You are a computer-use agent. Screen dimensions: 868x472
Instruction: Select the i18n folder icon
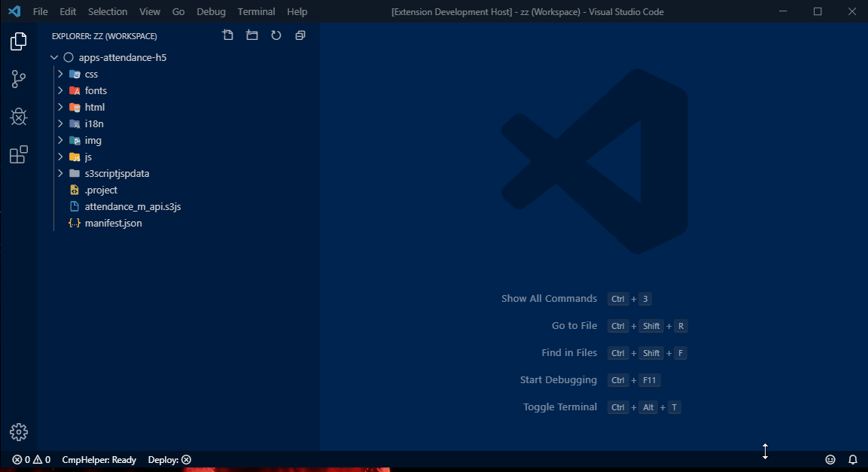tap(75, 124)
